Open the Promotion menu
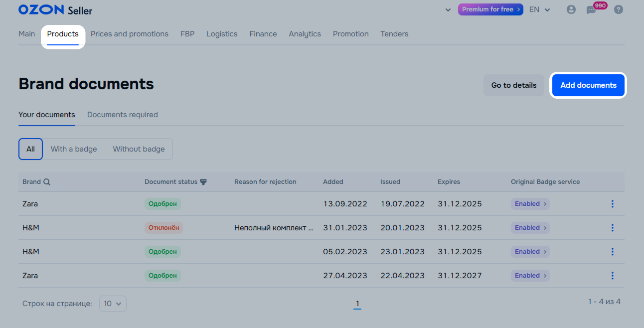644x328 pixels. 351,34
